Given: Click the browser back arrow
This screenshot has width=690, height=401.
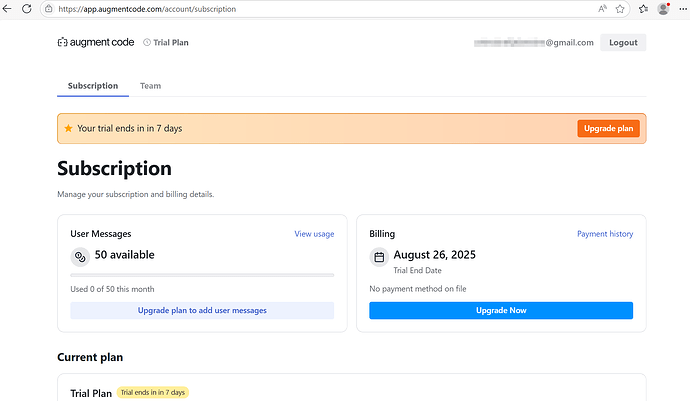Looking at the screenshot, I should pos(9,8).
